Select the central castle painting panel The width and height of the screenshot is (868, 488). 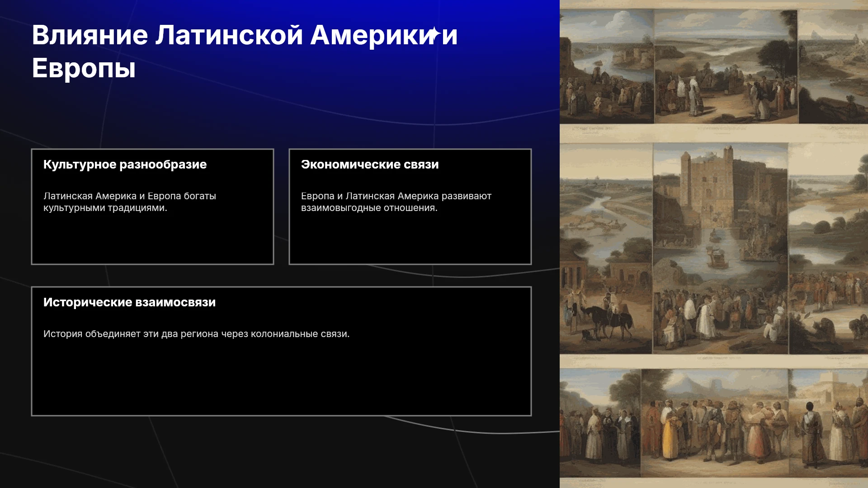click(721, 248)
